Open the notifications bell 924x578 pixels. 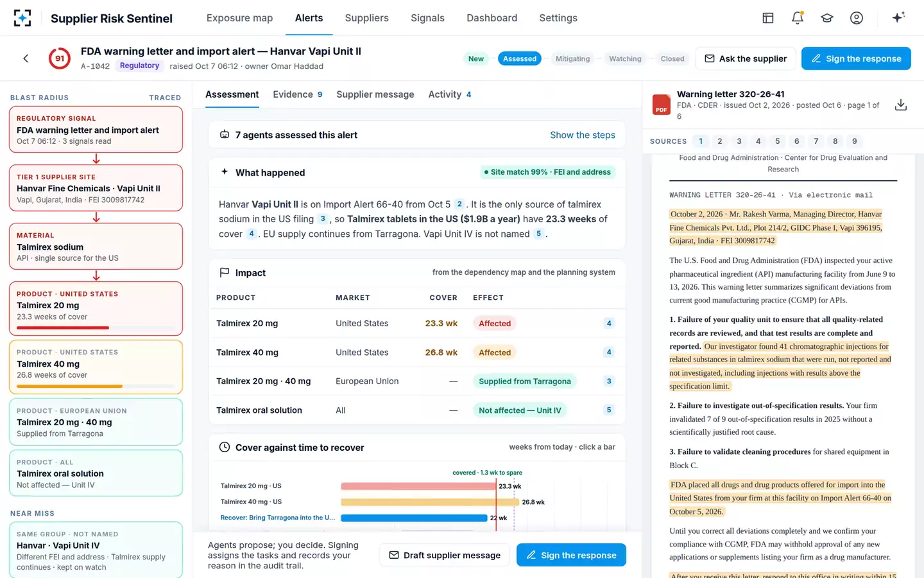(x=798, y=18)
